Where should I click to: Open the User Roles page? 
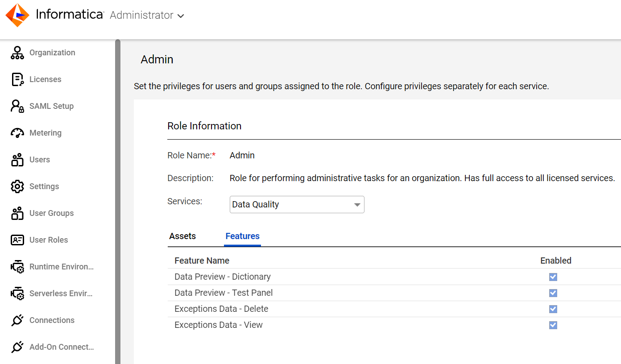click(49, 240)
